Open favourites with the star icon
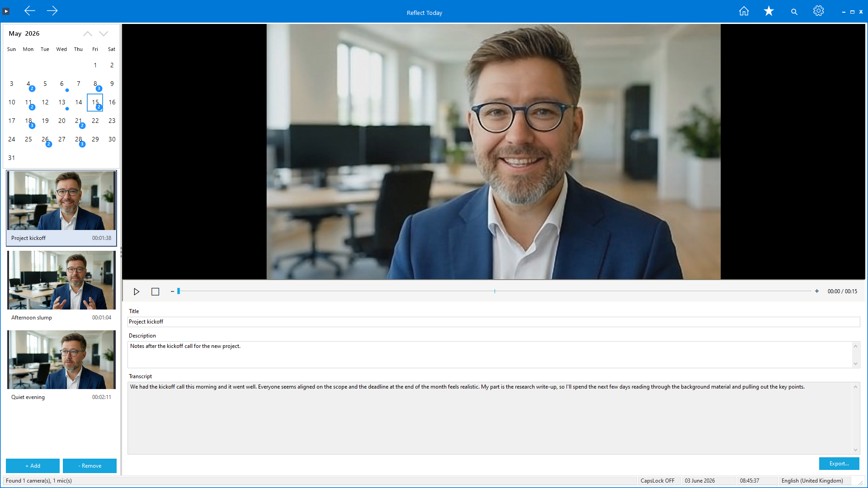868x488 pixels. click(769, 11)
